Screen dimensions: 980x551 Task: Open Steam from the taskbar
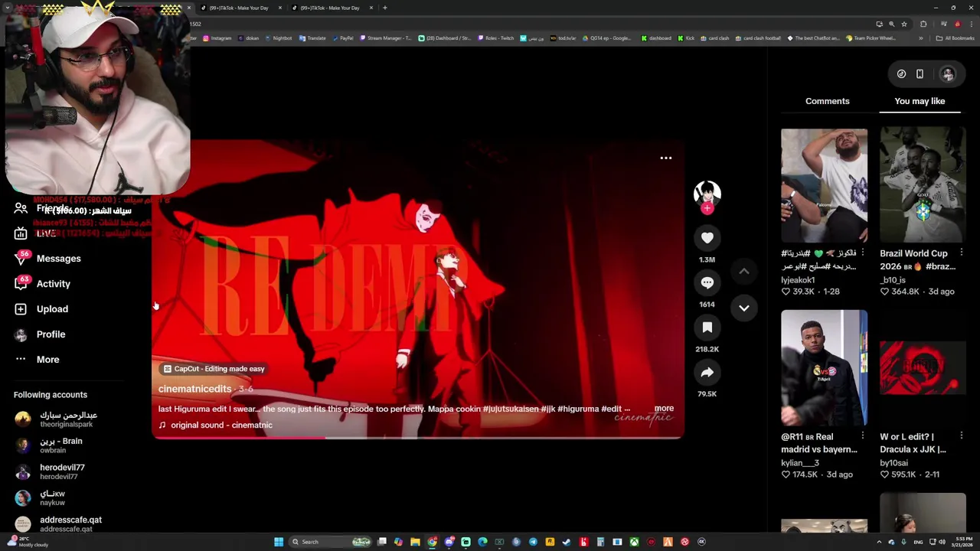point(567,542)
